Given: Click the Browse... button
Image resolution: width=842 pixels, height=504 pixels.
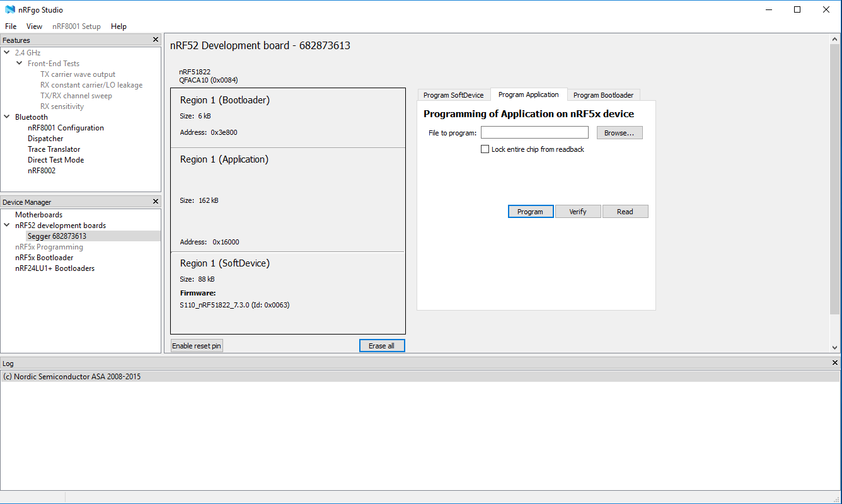Looking at the screenshot, I should pyautogui.click(x=620, y=133).
